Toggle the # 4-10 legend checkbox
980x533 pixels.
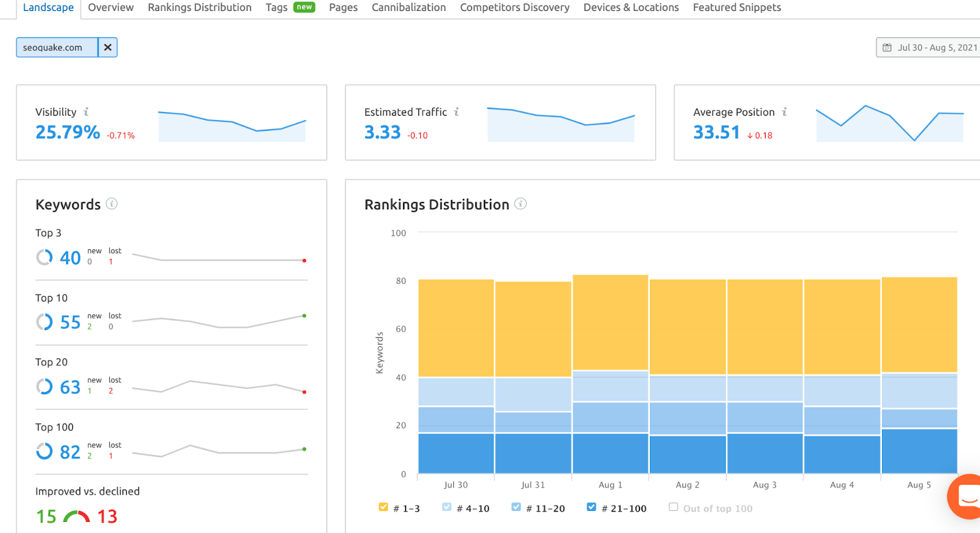click(447, 507)
